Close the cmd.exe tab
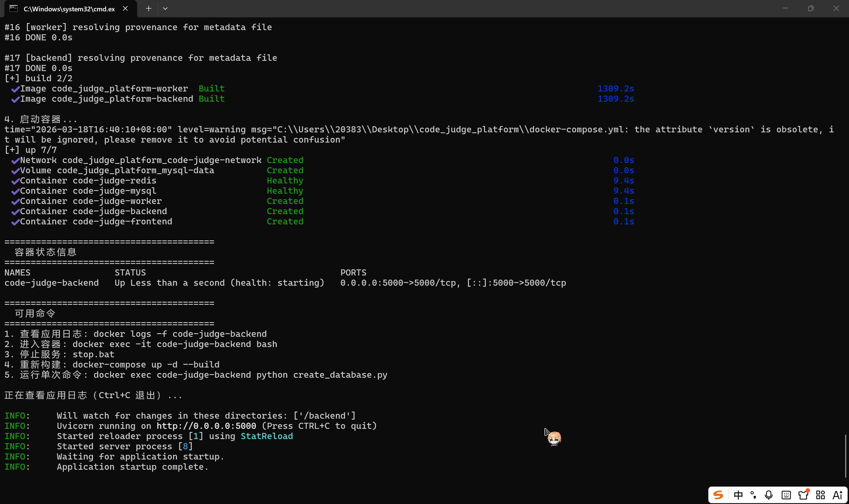The height and width of the screenshot is (504, 849). pyautogui.click(x=125, y=9)
